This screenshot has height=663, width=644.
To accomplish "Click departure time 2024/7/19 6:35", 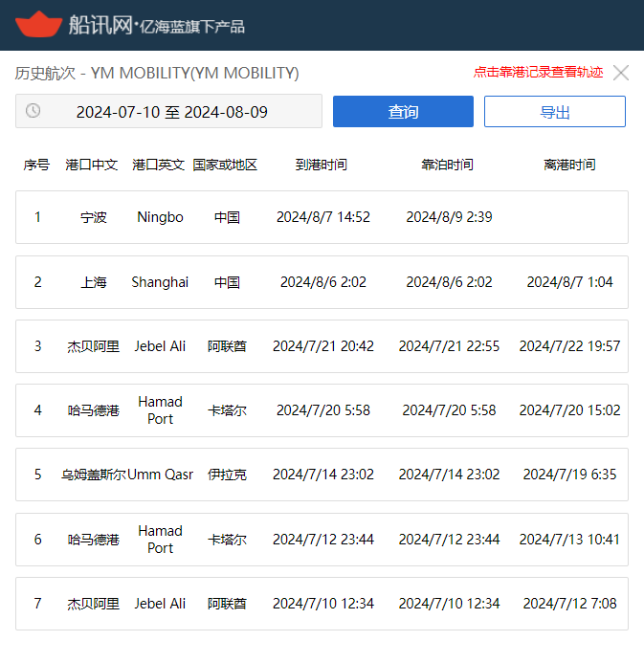I will (569, 475).
